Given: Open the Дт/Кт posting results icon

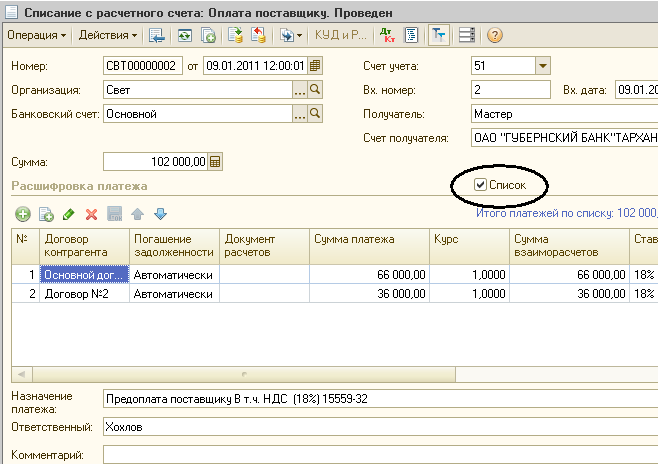Looking at the screenshot, I should pos(387,35).
